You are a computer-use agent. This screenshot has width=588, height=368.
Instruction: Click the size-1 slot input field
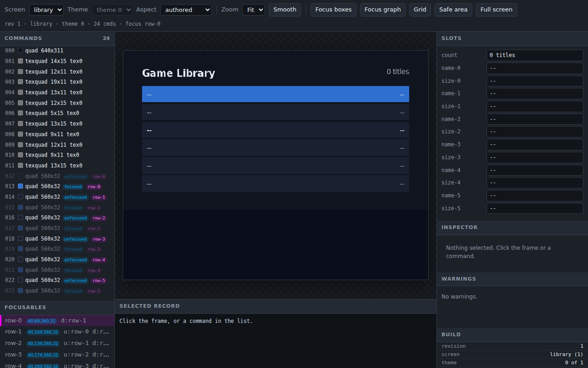[535, 106]
